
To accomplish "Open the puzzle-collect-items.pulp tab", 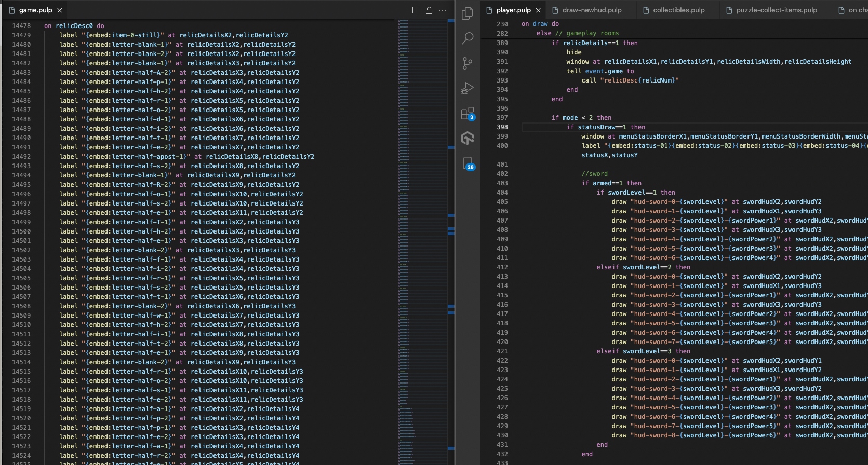I will [776, 10].
